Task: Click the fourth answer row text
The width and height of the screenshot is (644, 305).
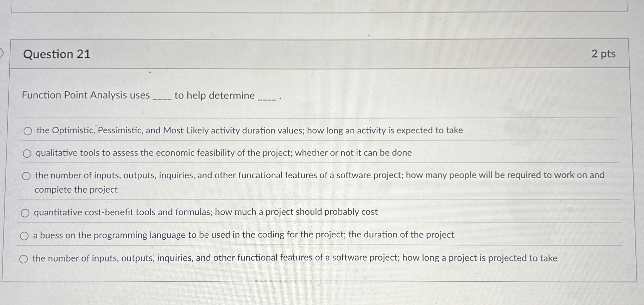Action: pyautogui.click(x=206, y=212)
